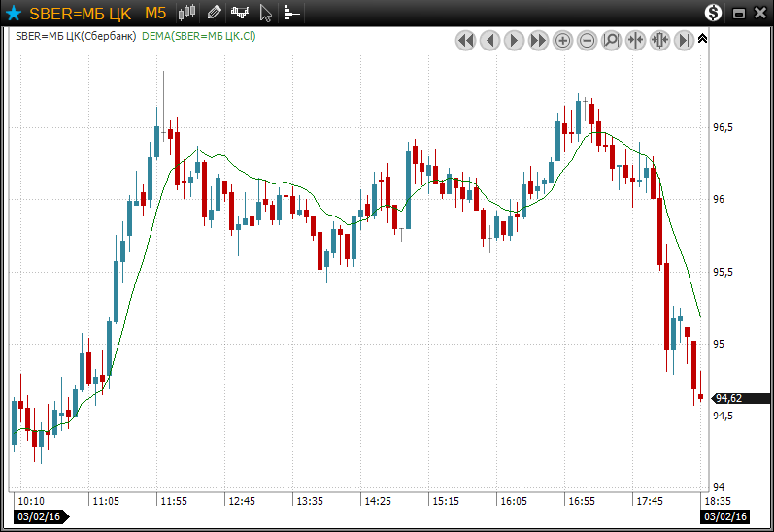Step chart forward with right arrow button
The image size is (774, 532).
tap(514, 40)
